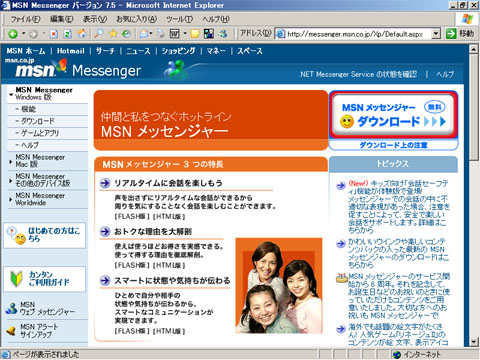The image size is (480, 360).
Task: Click the Research toolbar icon
Action: tap(209, 34)
